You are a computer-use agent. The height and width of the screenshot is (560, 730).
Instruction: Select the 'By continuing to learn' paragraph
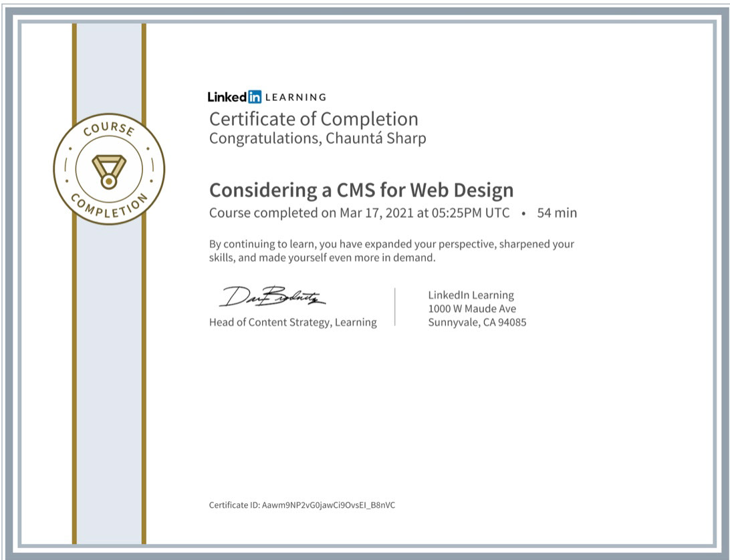click(x=392, y=251)
